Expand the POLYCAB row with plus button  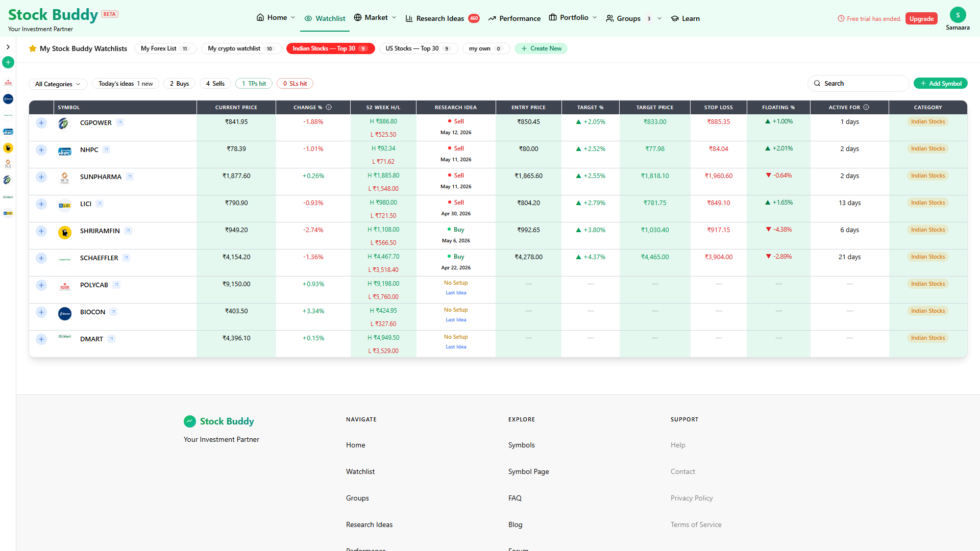(41, 285)
